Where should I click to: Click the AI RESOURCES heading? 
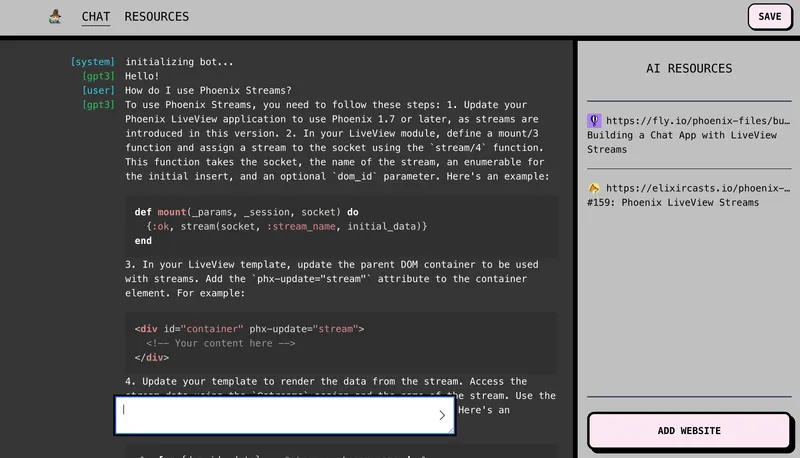(x=689, y=68)
